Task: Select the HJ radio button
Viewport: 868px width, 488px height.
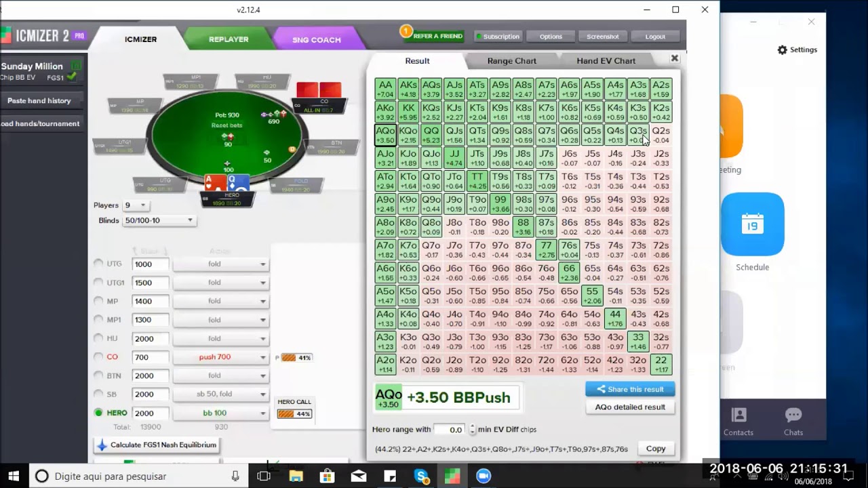Action: click(99, 338)
